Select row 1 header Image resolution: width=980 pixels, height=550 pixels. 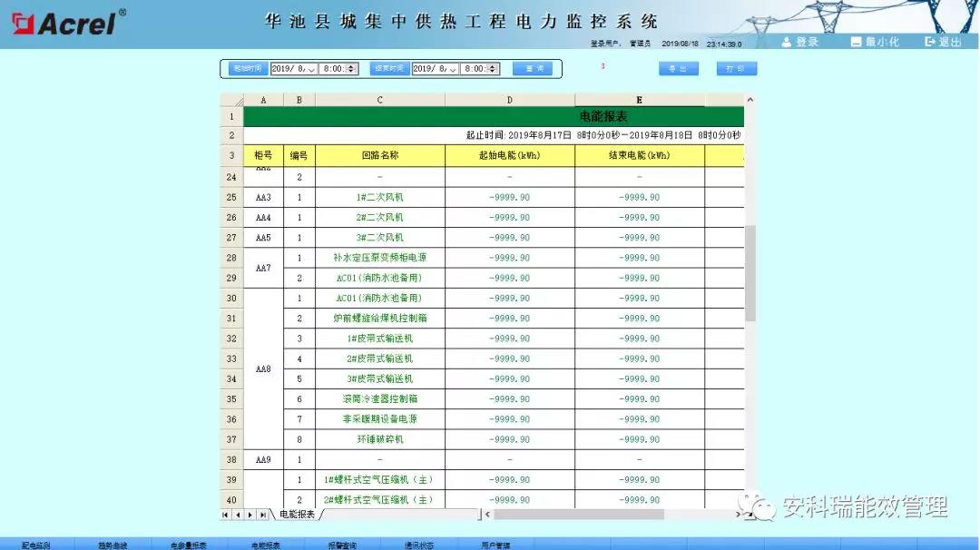(x=232, y=117)
